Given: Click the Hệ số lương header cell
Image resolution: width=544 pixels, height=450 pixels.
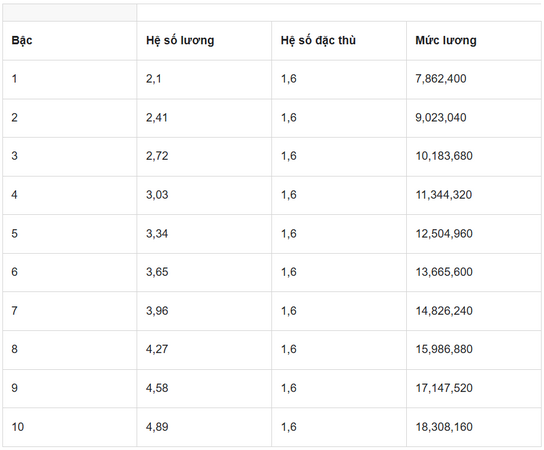Looking at the screenshot, I should click(x=204, y=41).
